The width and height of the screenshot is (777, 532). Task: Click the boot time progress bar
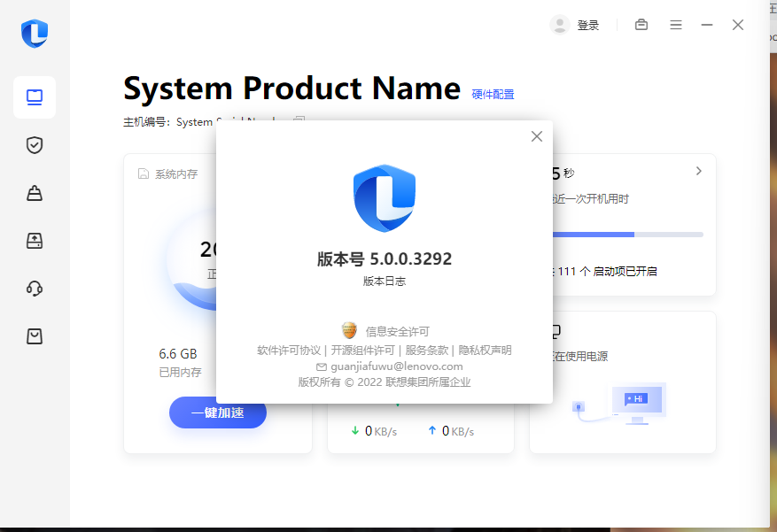pyautogui.click(x=628, y=235)
